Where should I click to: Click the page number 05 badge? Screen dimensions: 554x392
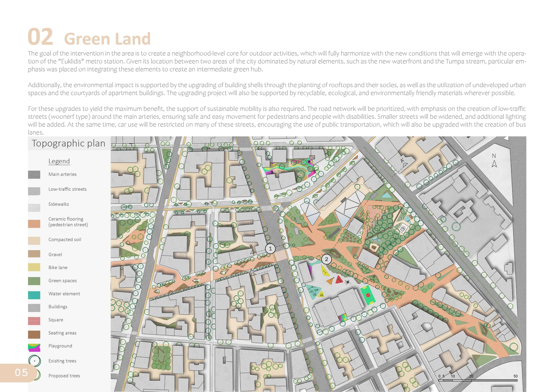click(21, 372)
